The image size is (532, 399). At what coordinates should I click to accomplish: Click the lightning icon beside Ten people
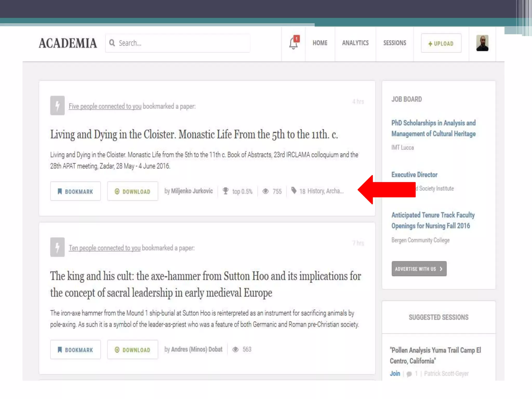(x=57, y=247)
